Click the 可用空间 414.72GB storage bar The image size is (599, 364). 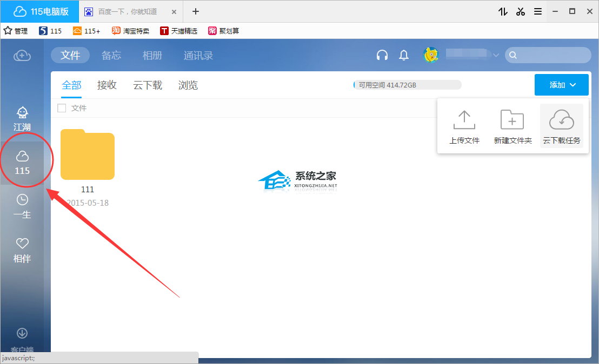tap(407, 85)
